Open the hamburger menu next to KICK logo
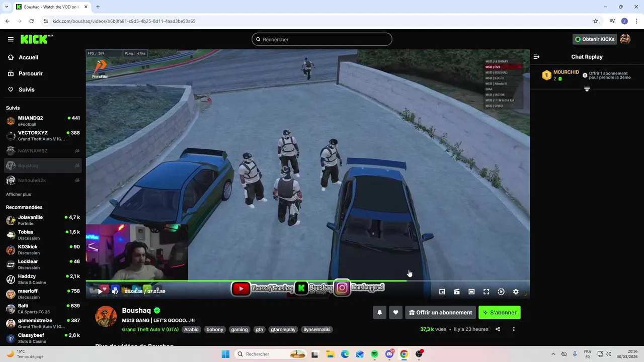This screenshot has height=362, width=644. (11, 39)
